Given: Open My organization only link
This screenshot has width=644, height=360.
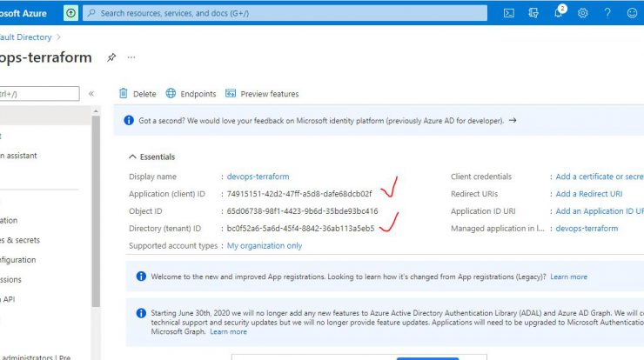Looking at the screenshot, I should point(265,245).
